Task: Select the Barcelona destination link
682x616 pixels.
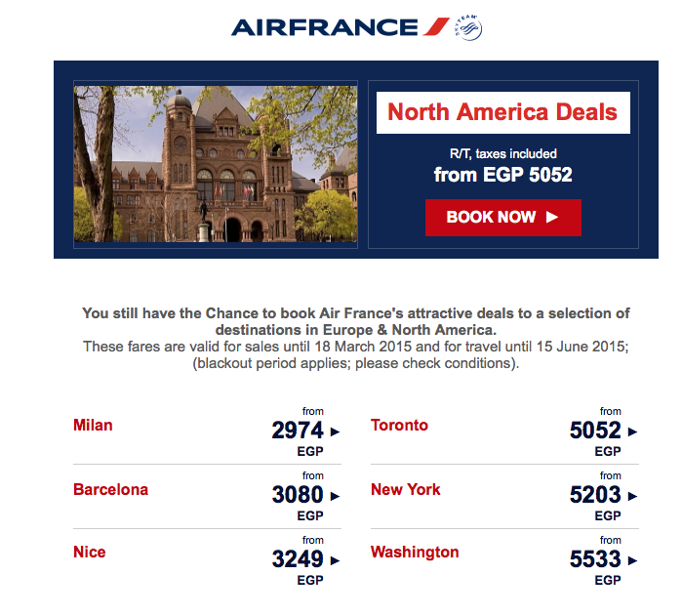Action: pos(110,489)
